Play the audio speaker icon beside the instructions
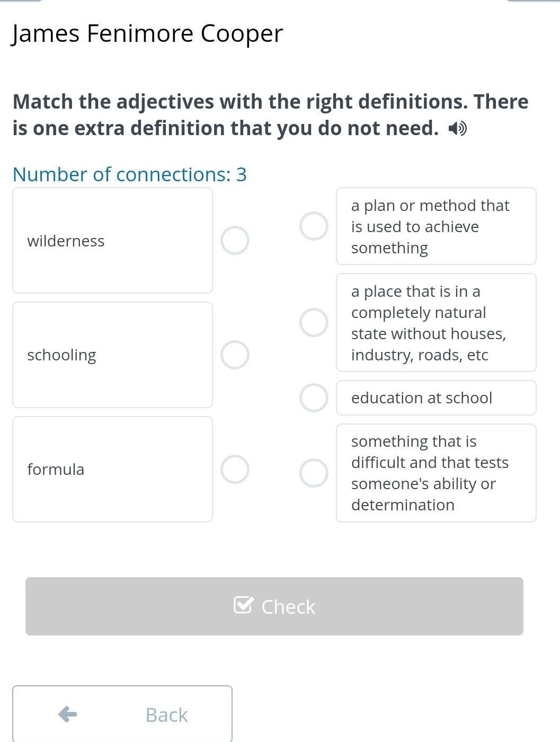Viewport: 560px width, 742px height. click(457, 129)
